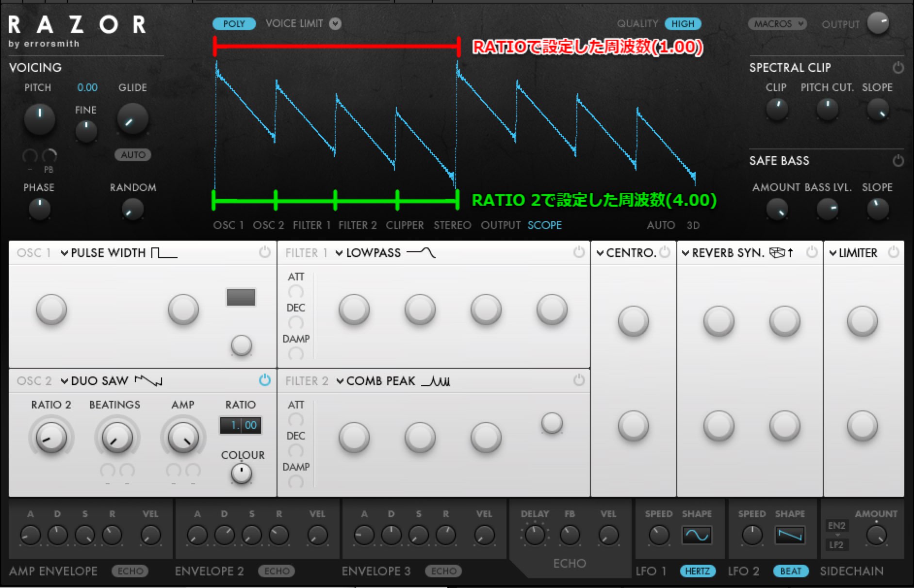Click the Ratio 2 knob
Viewport: 914px width, 588px height.
click(51, 437)
